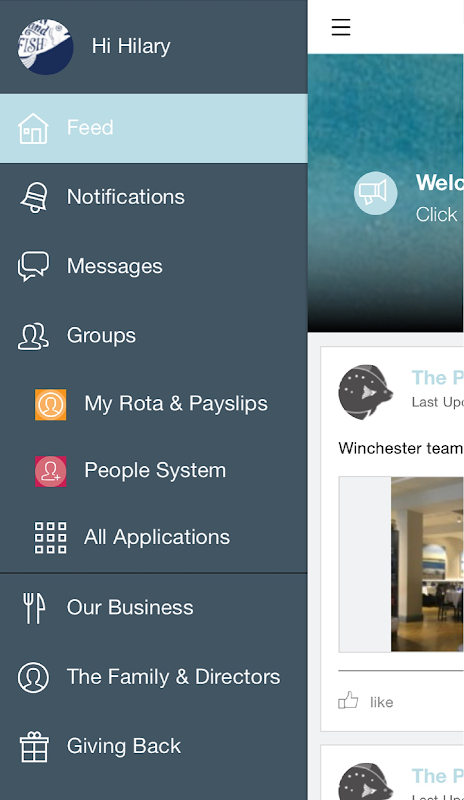The image size is (464, 800).
Task: Open the All Applications grid icon
Action: [51, 537]
